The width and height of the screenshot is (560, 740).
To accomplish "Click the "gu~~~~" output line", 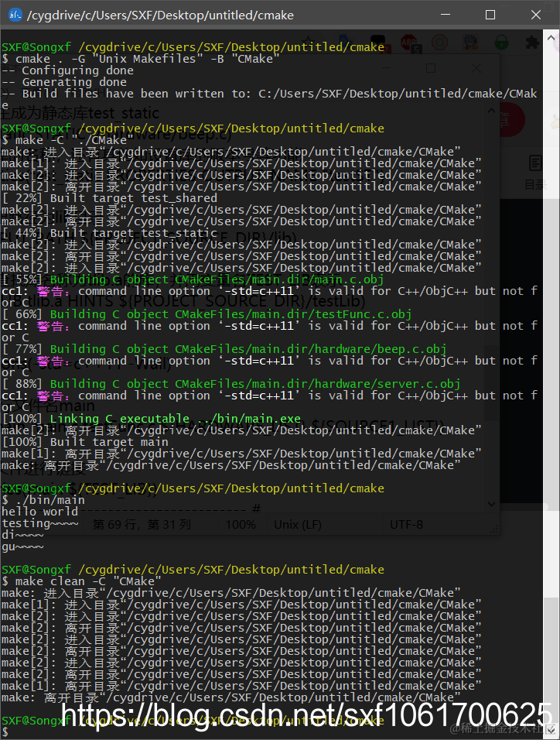I will pyautogui.click(x=22, y=547).
